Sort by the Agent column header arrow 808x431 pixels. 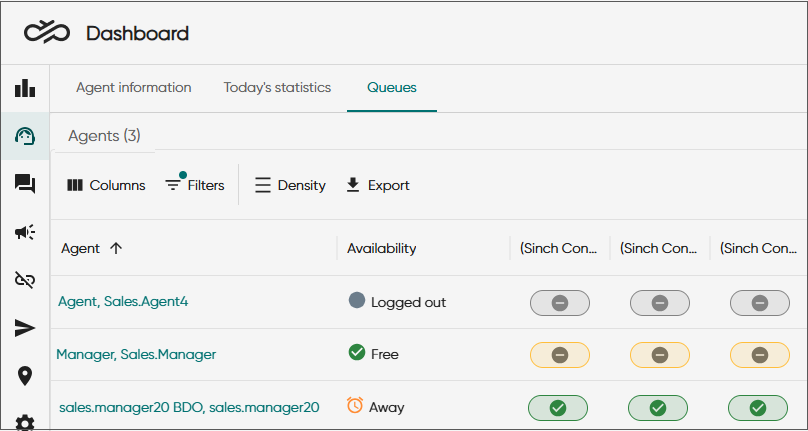(x=116, y=248)
